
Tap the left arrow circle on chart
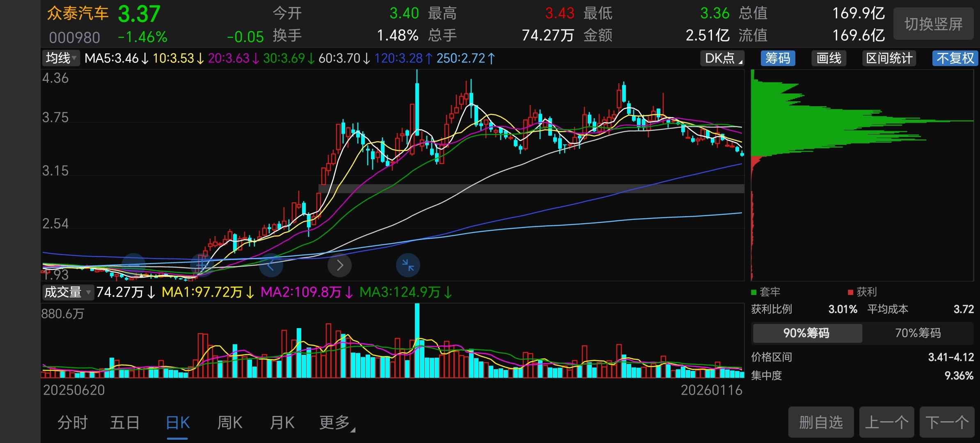pos(271,265)
